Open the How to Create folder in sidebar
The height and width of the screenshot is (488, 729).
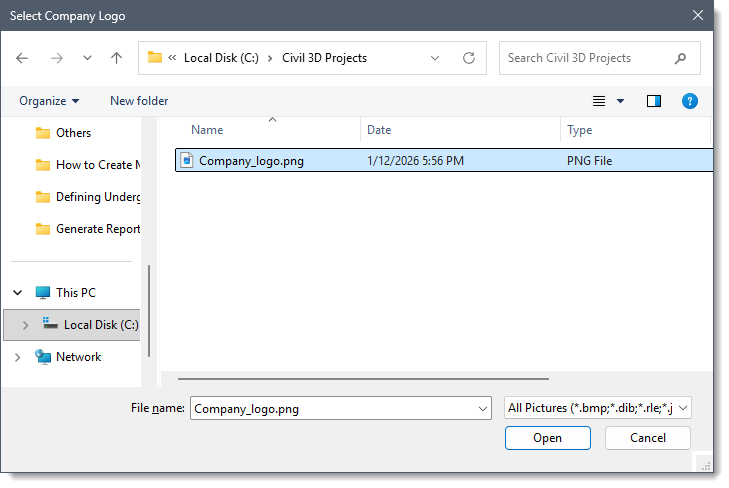click(87, 165)
